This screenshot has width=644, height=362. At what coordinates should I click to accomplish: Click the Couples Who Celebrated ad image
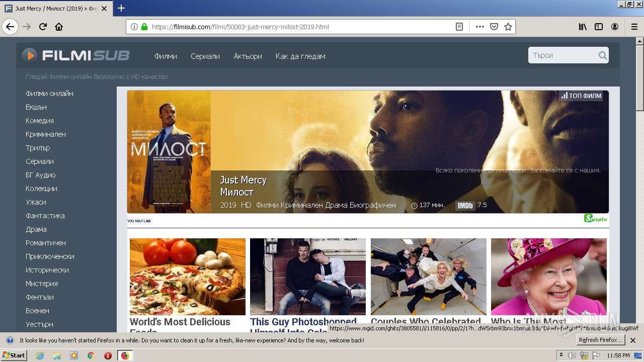click(429, 277)
